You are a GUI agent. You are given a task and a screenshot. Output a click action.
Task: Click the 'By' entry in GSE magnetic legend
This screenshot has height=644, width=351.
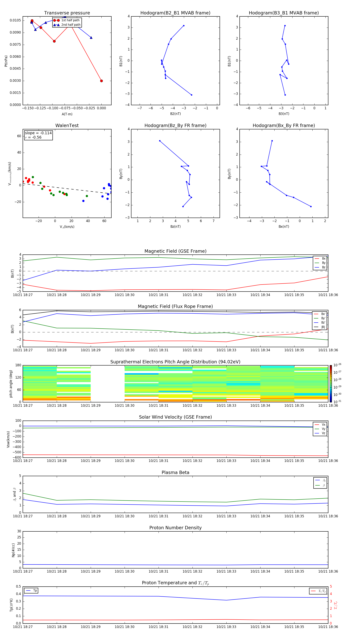(320, 263)
